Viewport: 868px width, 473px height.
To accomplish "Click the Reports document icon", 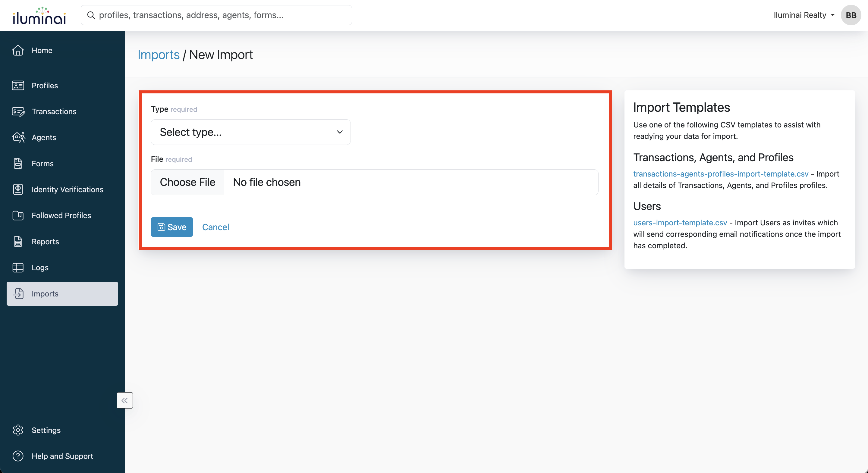I will point(18,242).
